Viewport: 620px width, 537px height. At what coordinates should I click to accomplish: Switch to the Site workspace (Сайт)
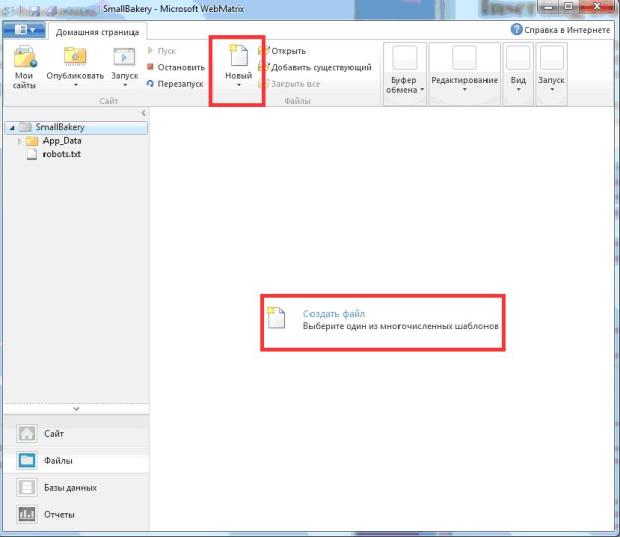coord(76,434)
